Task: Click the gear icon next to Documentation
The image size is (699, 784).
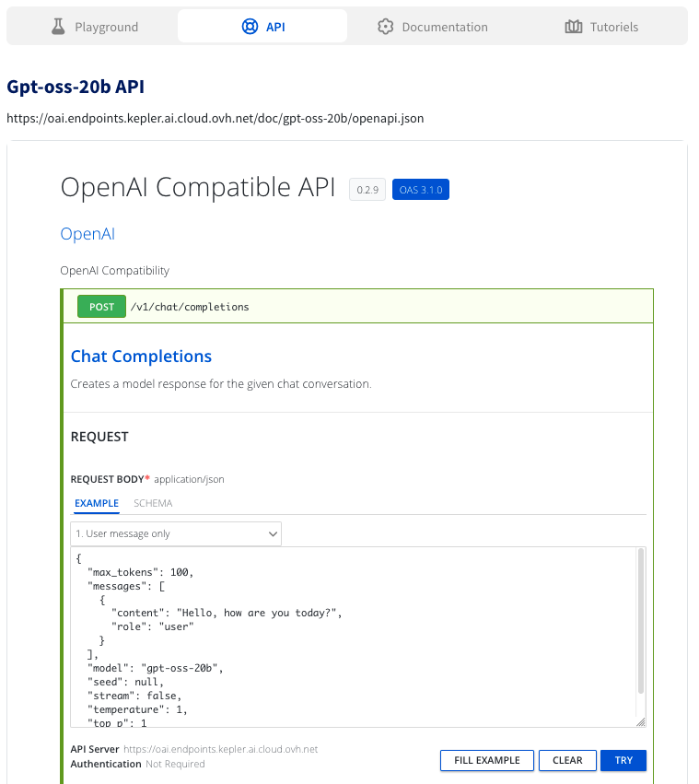Action: pos(385,27)
